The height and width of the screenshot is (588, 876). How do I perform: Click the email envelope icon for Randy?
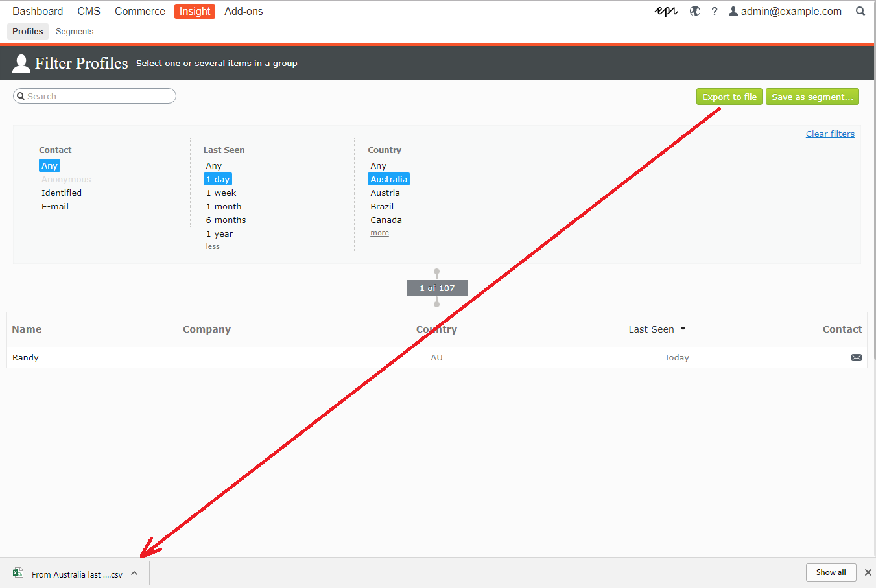click(x=857, y=357)
